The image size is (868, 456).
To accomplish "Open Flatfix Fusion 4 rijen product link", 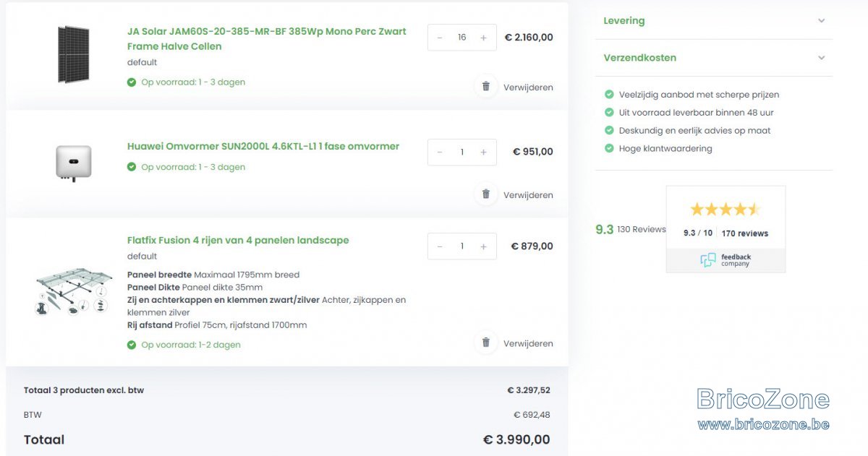I will [238, 240].
